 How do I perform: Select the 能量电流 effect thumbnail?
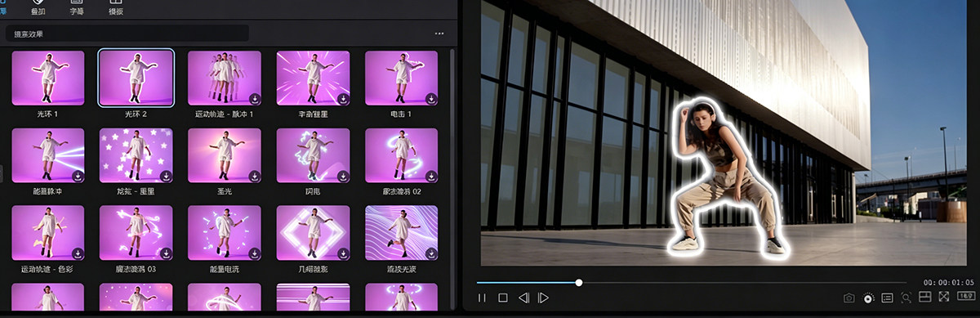(x=225, y=233)
